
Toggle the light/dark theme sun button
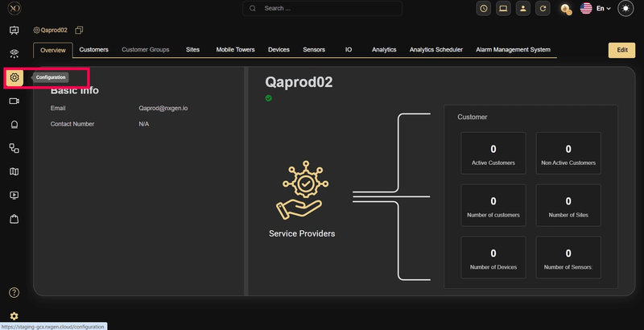pos(625,8)
